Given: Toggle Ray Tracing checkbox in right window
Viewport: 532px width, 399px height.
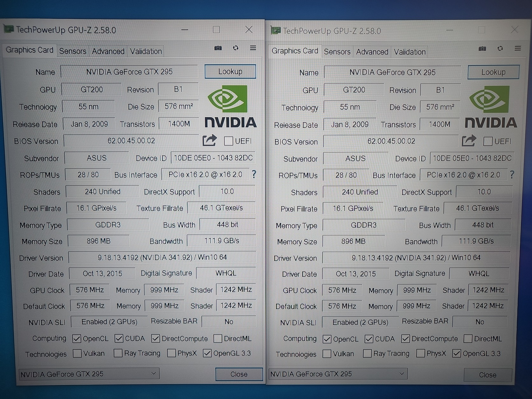Looking at the screenshot, I should point(367,353).
